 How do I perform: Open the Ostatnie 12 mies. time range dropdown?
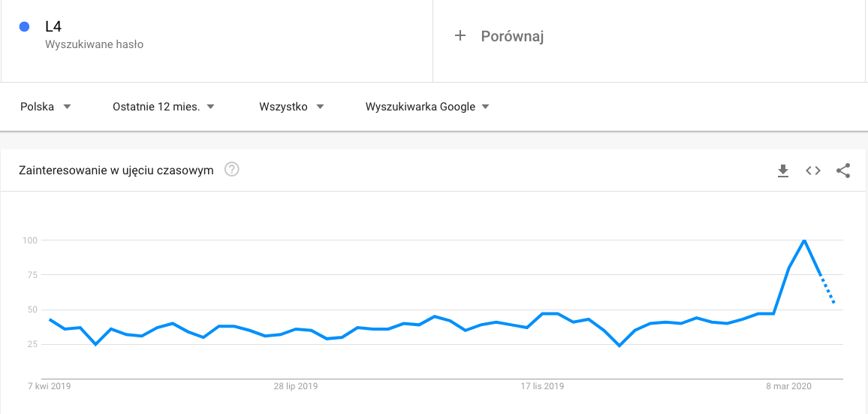tap(163, 107)
